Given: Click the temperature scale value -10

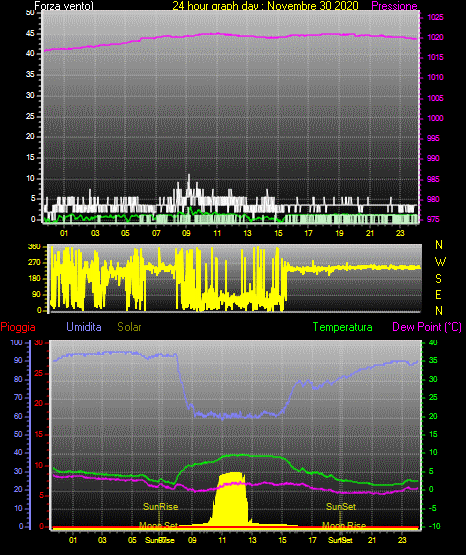Looking at the screenshot, I should [x=434, y=526].
